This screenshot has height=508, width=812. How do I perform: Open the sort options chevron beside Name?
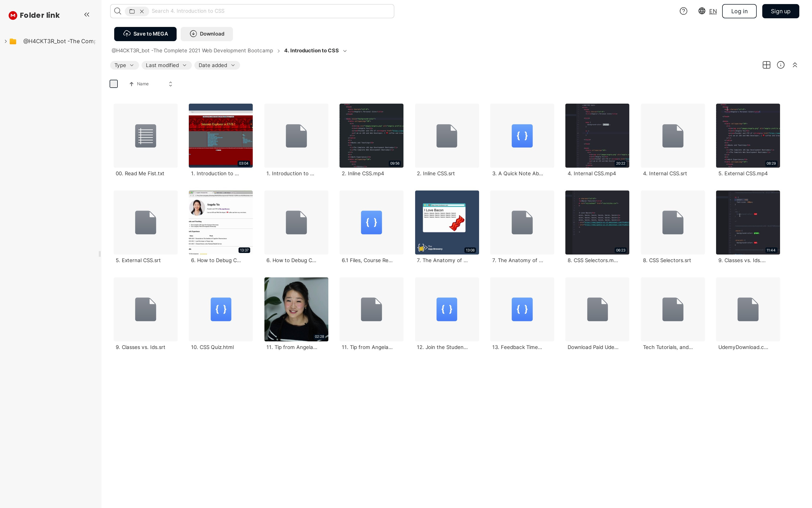pyautogui.click(x=171, y=84)
